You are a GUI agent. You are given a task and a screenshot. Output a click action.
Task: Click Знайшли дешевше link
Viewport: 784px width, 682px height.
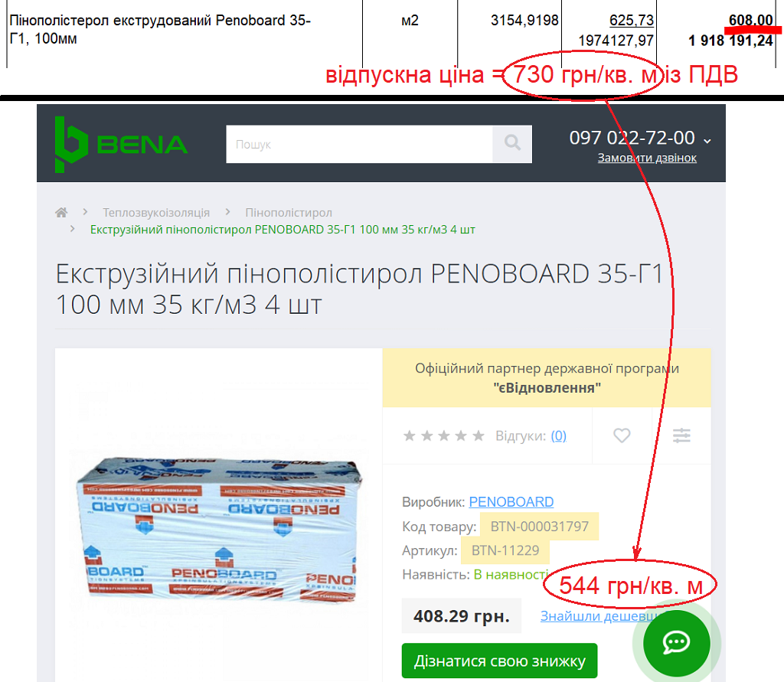[600, 616]
